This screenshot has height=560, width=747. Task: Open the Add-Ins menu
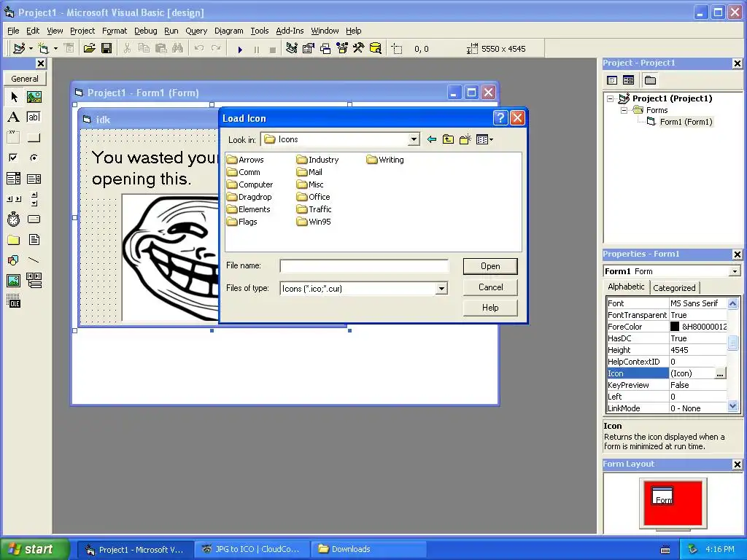pyautogui.click(x=290, y=31)
